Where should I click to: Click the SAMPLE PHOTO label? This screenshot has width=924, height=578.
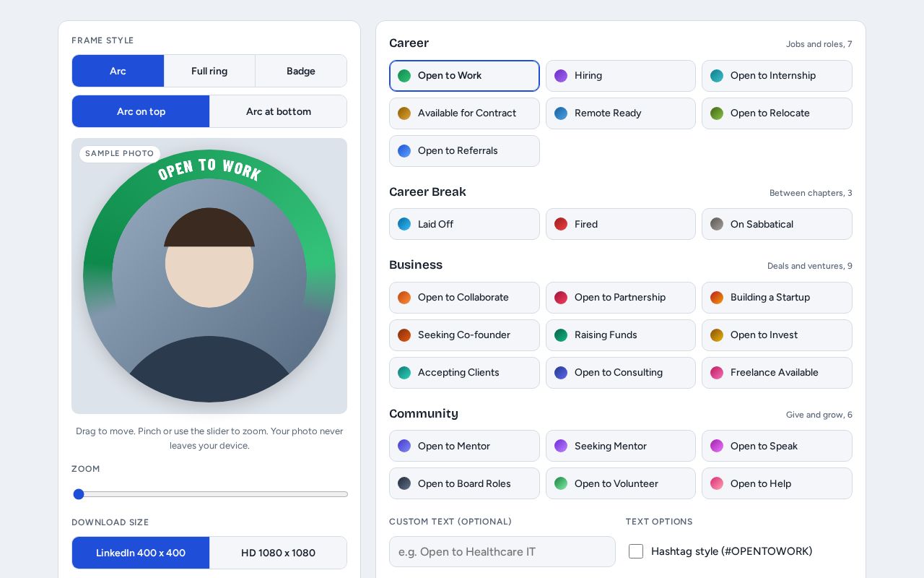(x=120, y=154)
